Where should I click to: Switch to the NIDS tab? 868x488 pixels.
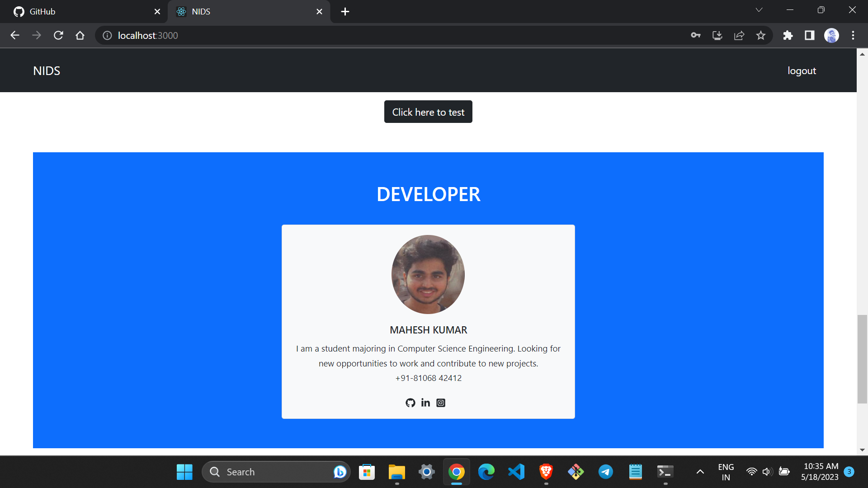[249, 12]
